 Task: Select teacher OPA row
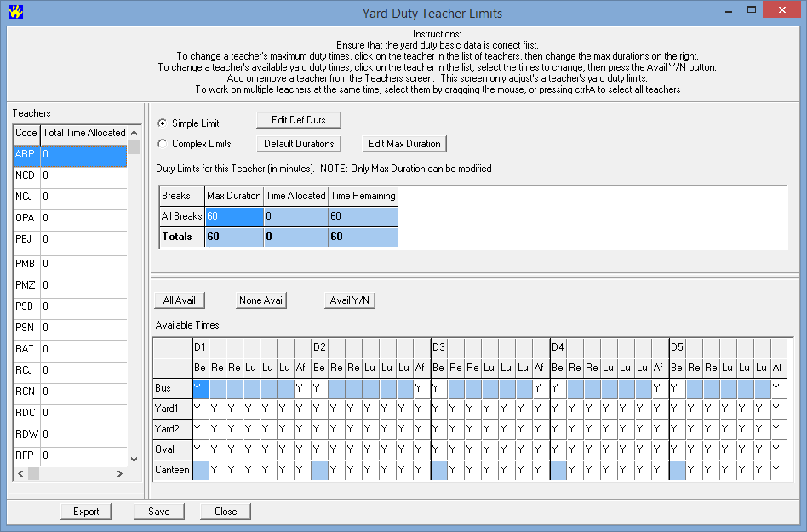[70, 220]
